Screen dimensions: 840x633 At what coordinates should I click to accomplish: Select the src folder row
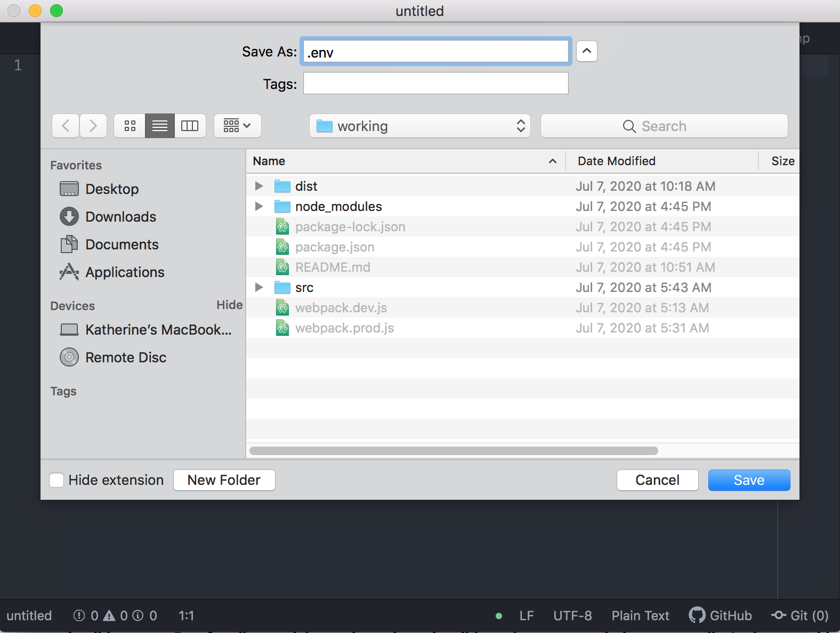522,287
